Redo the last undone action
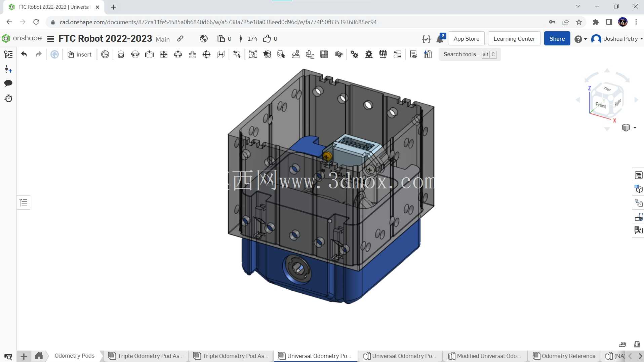 pos(39,55)
